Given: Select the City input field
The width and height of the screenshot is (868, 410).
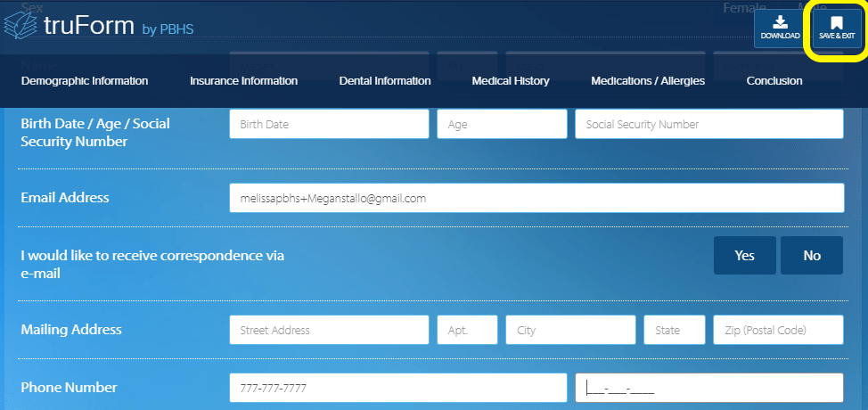Looking at the screenshot, I should [570, 330].
